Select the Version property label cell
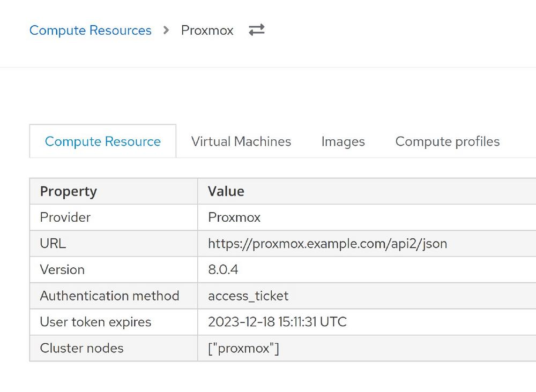Viewport: 536px width, 392px height. point(62,270)
